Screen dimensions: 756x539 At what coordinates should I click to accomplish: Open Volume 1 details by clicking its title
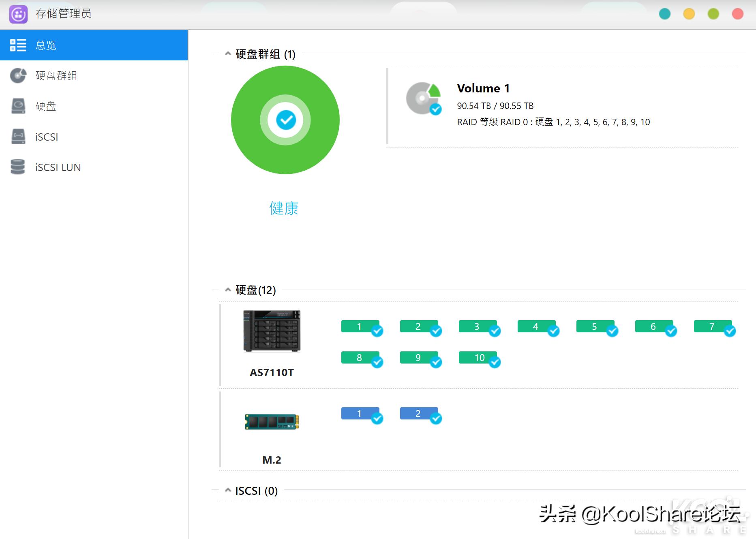(483, 88)
